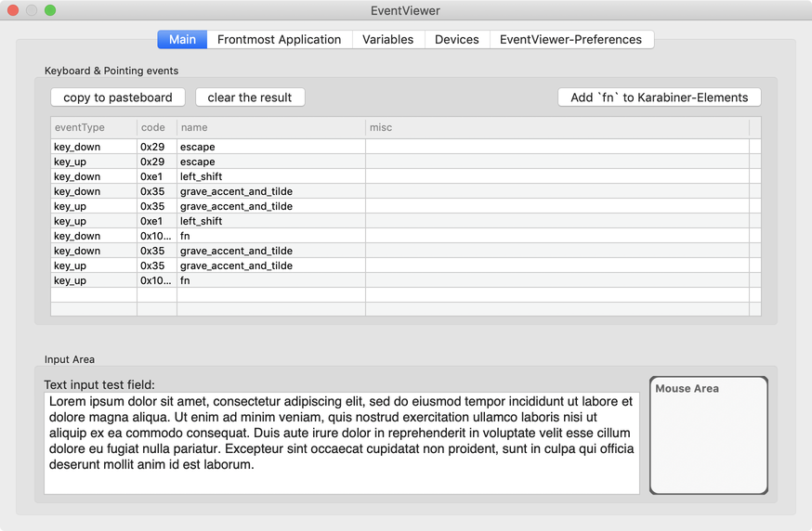Click the 0x29 code in key_down row

pos(152,147)
